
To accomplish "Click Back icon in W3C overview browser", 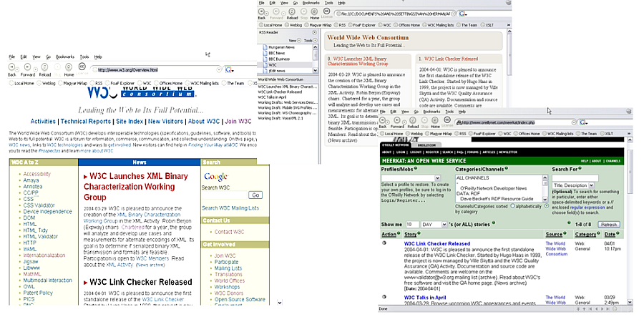I will coord(11,67).
